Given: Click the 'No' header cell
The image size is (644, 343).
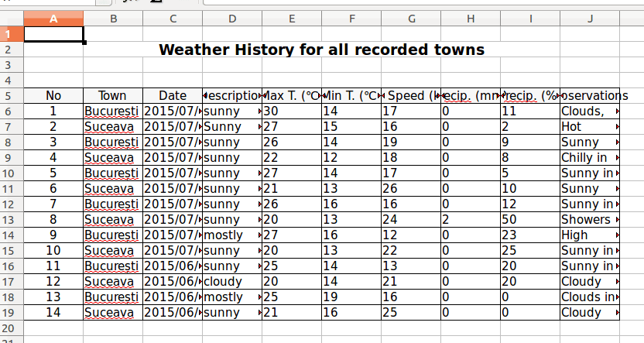Looking at the screenshot, I should pyautogui.click(x=53, y=96).
